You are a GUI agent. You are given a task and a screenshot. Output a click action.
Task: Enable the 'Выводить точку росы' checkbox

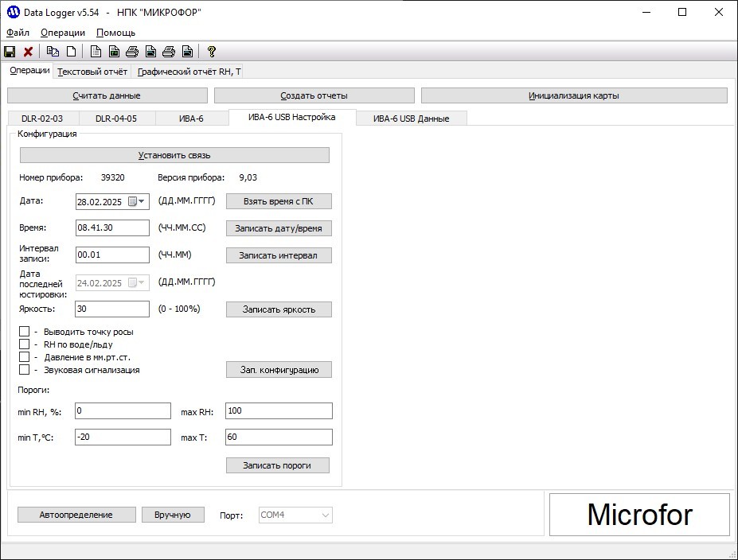(24, 332)
